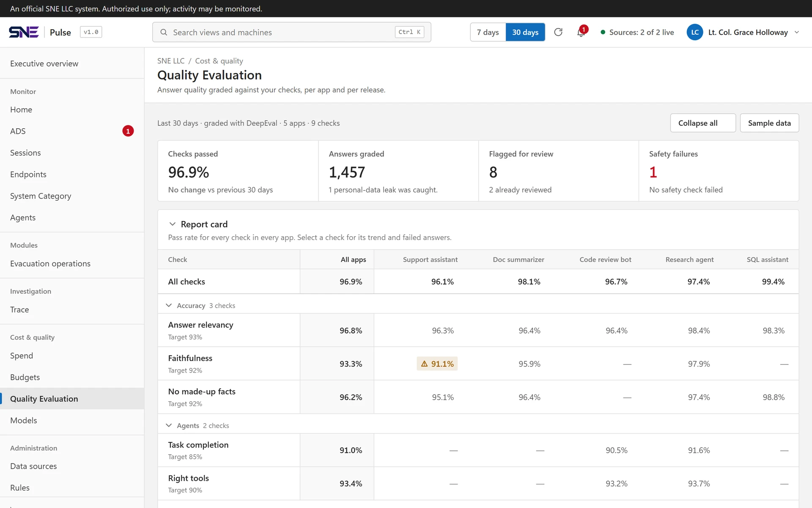Select the Faithfulness check row
Screen dimensions: 812x508
478,364
